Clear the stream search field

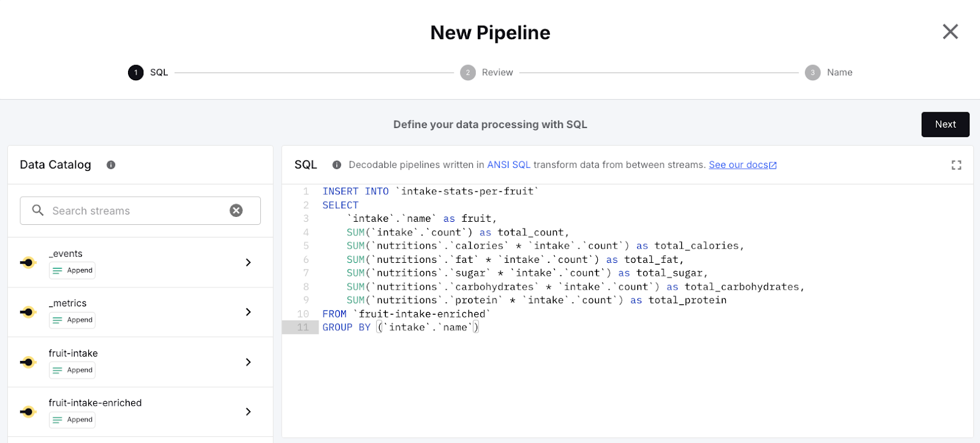(236, 211)
